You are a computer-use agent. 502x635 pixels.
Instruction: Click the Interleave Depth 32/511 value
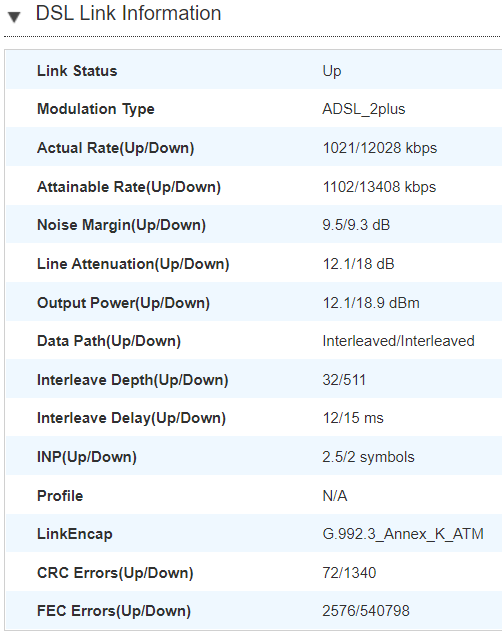point(344,380)
